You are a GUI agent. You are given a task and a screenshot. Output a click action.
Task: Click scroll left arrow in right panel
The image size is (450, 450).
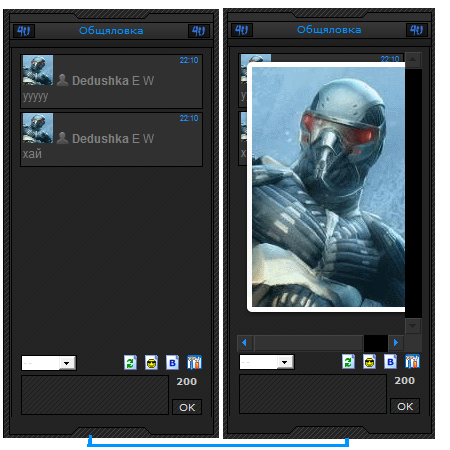244,343
